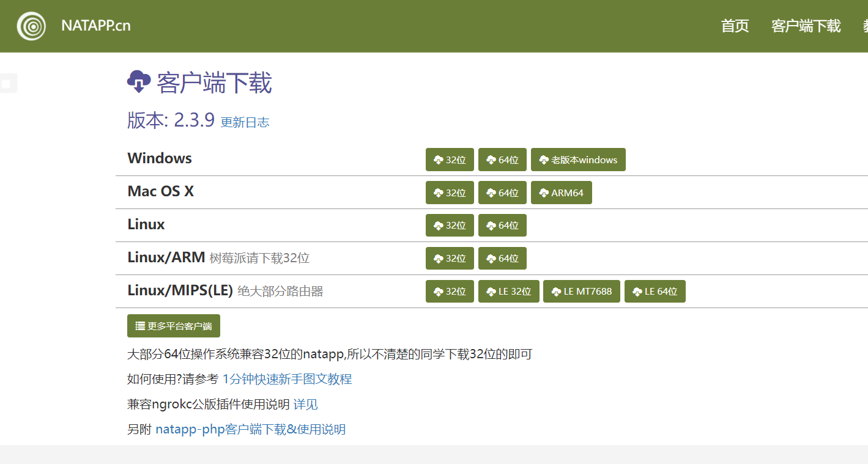The image size is (868, 464).
Task: Download the LE 64位 client
Action: (x=655, y=292)
